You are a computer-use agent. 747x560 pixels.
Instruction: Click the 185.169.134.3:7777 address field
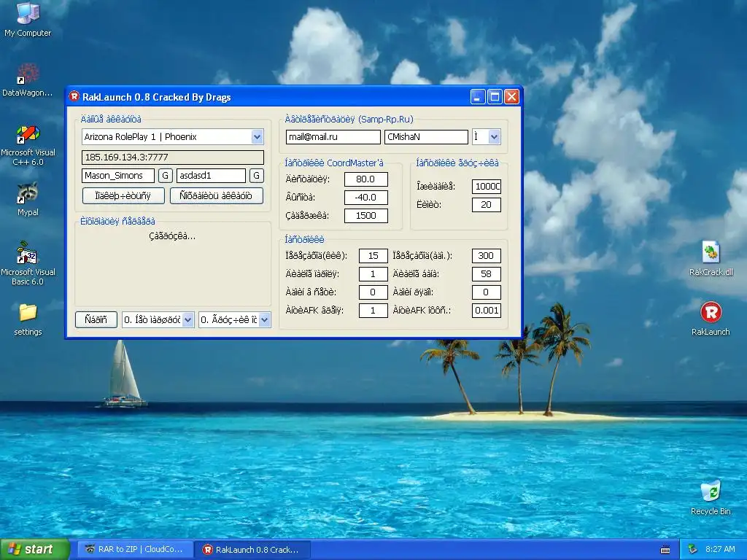173,157
